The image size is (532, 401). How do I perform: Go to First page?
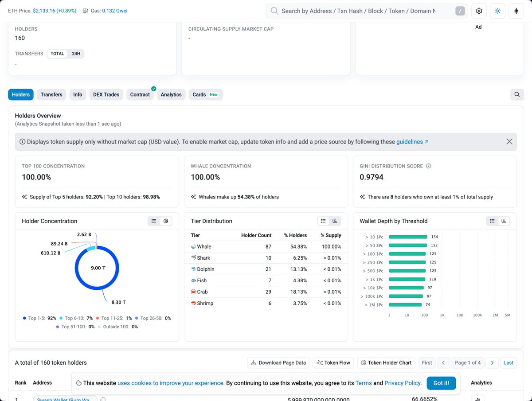427,362
